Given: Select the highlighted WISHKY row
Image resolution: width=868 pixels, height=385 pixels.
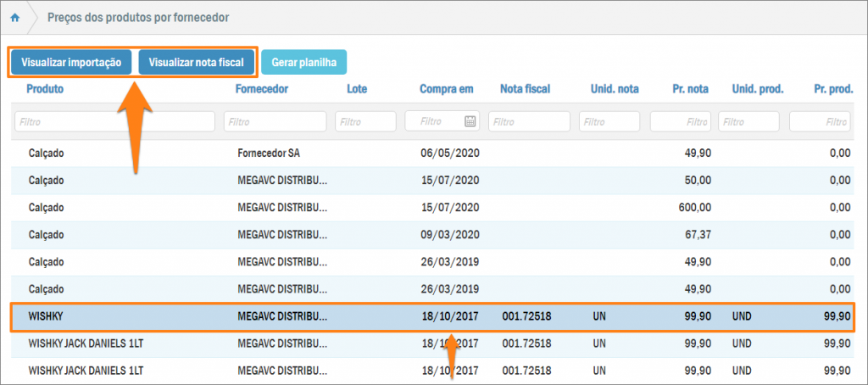Looking at the screenshot, I should 432,316.
